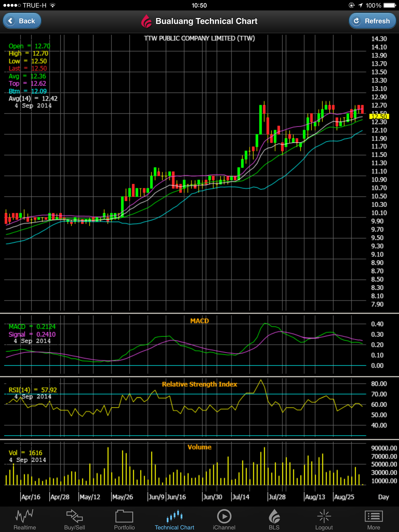This screenshot has height=532, width=399.
Task: Tap the Wi-Fi status icon
Action: pos(53,5)
